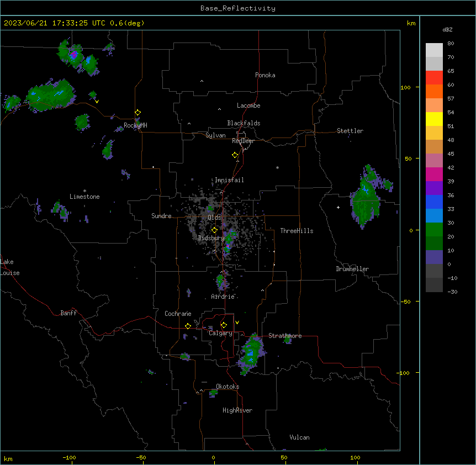Click the yellow diamond marker below Cochrane
Image resolution: width=476 pixels, height=465 pixels.
coord(188,326)
